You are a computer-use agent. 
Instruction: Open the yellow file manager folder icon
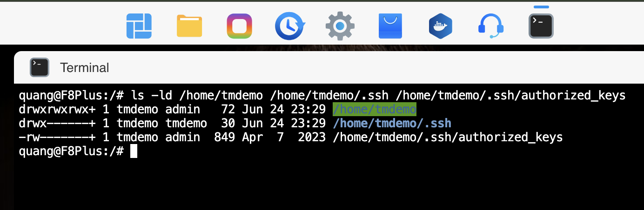(x=189, y=26)
